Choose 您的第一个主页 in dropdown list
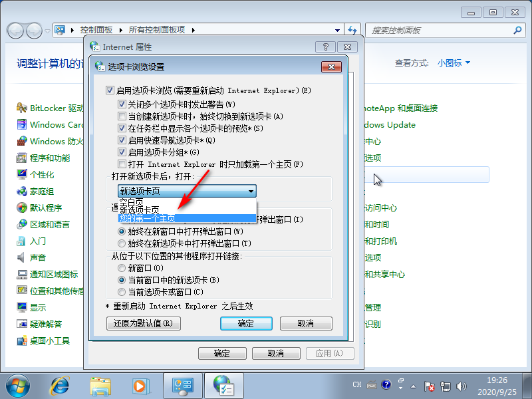Screen dimensions: 532x399 point(187,218)
